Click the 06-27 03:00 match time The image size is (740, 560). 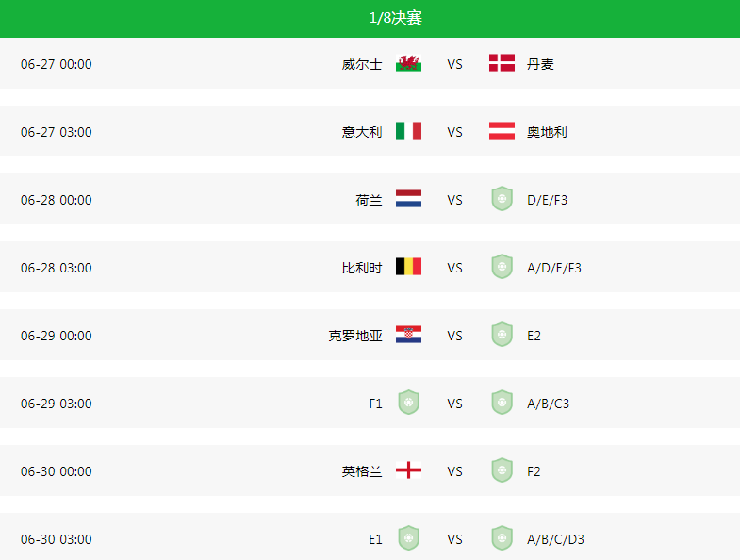[x=57, y=133]
